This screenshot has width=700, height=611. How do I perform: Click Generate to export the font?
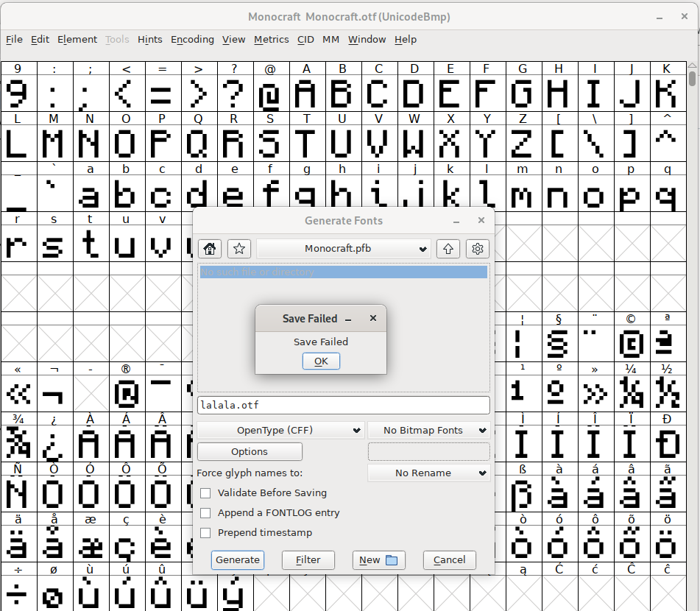click(x=237, y=560)
